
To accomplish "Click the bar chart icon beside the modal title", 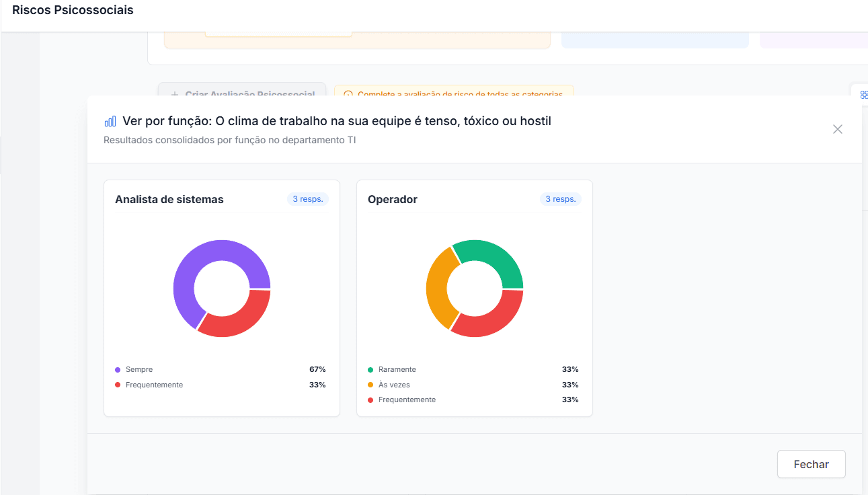I will coord(110,121).
